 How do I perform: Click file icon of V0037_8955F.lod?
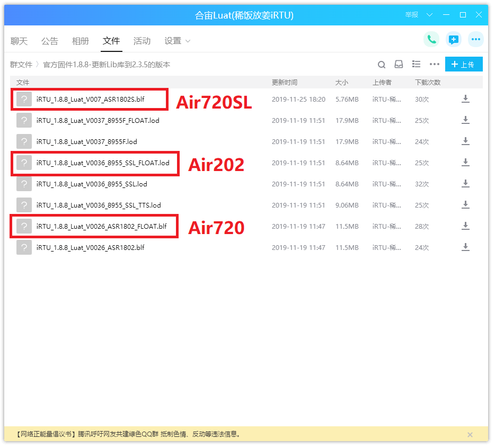click(24, 141)
